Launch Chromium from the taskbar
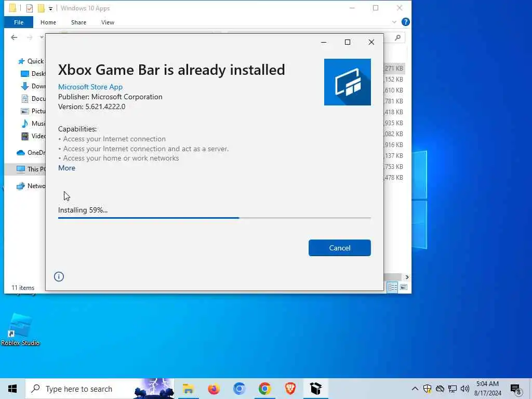532x399 pixels. click(x=239, y=389)
